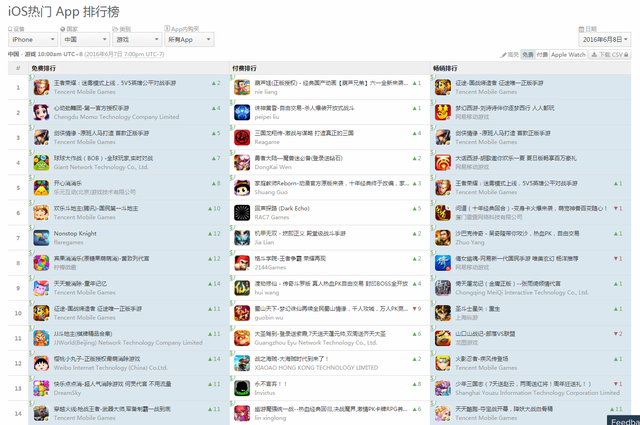Open the hui wang app icon
Viewport: 640px width, 425px height.
pyautogui.click(x=242, y=288)
